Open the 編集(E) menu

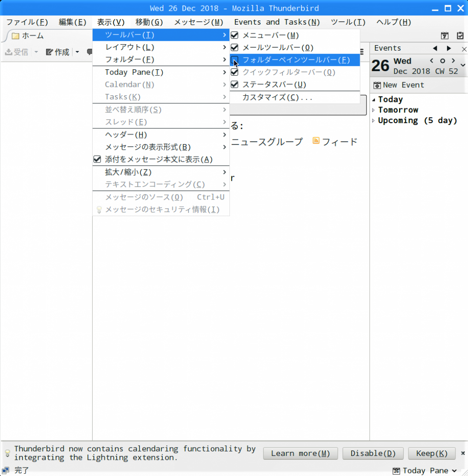pos(72,22)
